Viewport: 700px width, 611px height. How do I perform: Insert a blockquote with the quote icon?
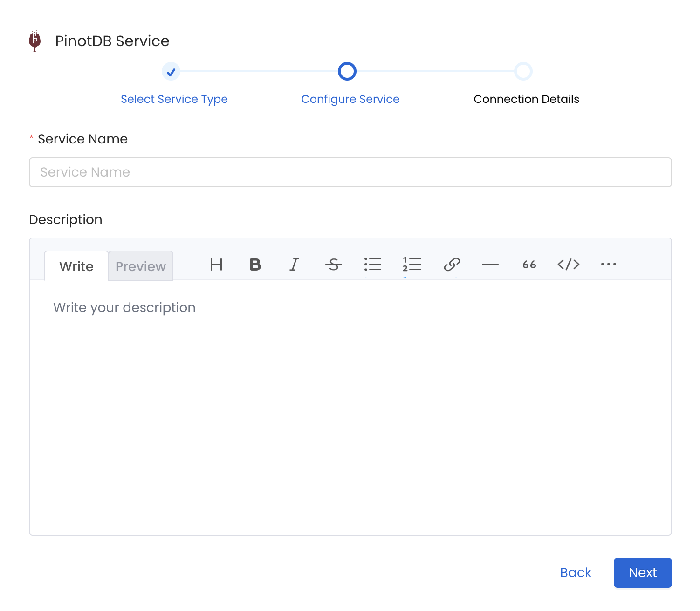coord(529,265)
